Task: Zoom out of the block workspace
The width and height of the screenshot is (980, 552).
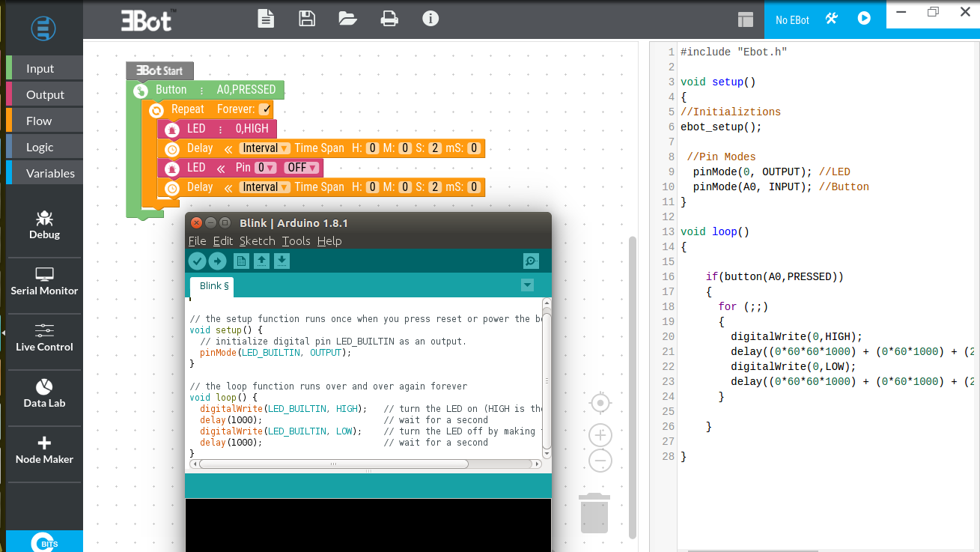Action: tap(600, 461)
